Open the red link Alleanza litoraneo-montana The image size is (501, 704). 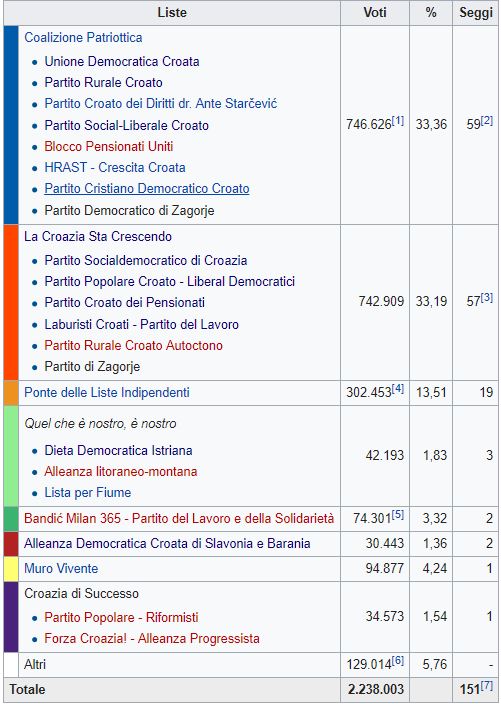click(121, 471)
